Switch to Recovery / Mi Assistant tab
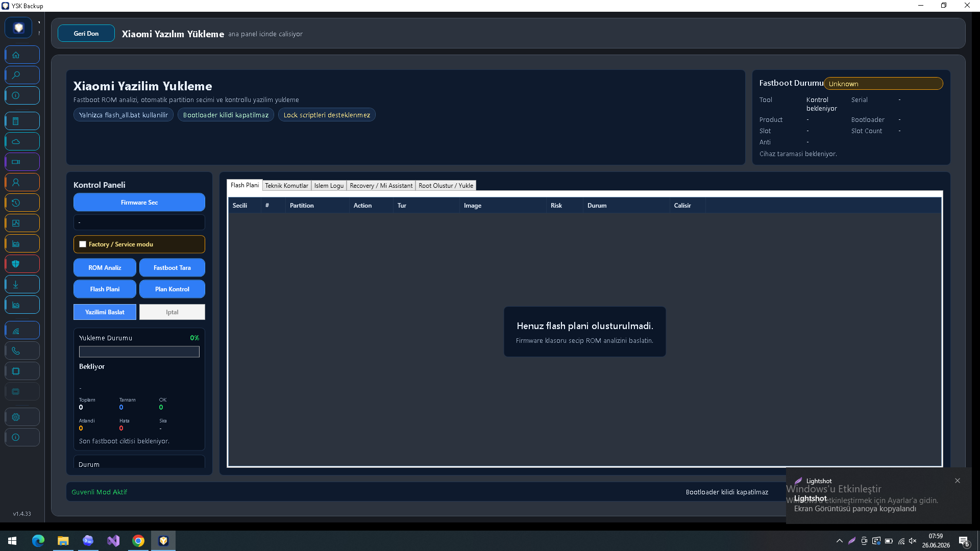 [x=381, y=186]
